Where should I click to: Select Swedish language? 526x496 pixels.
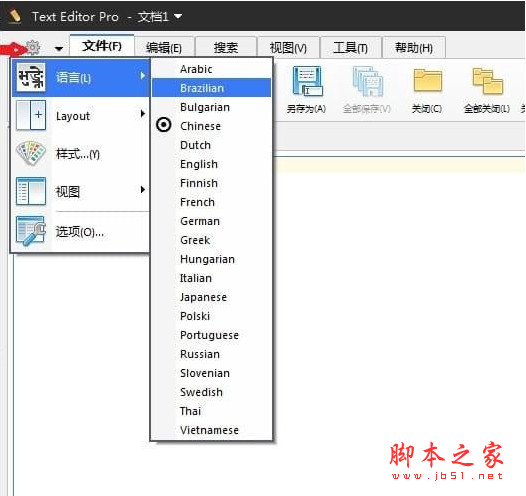click(211, 392)
